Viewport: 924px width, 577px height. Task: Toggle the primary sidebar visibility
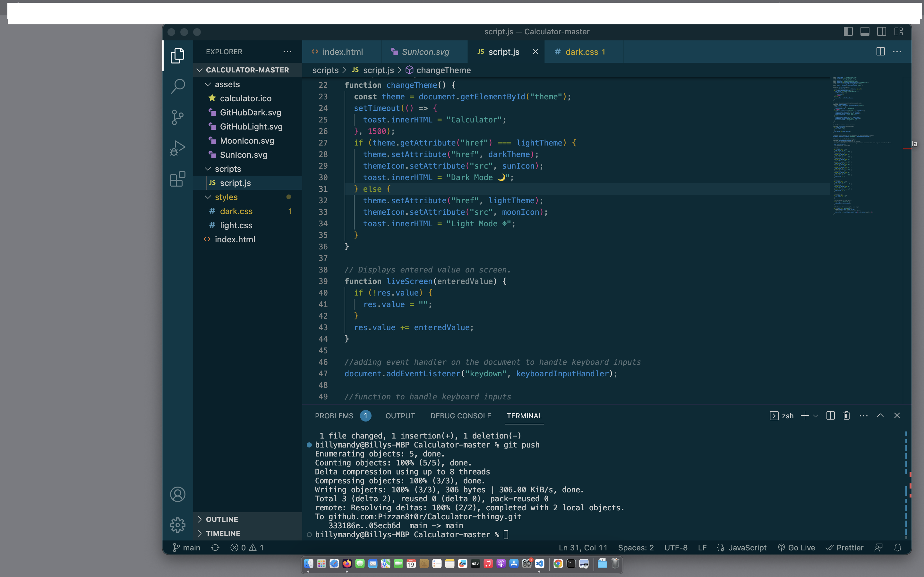(x=848, y=31)
